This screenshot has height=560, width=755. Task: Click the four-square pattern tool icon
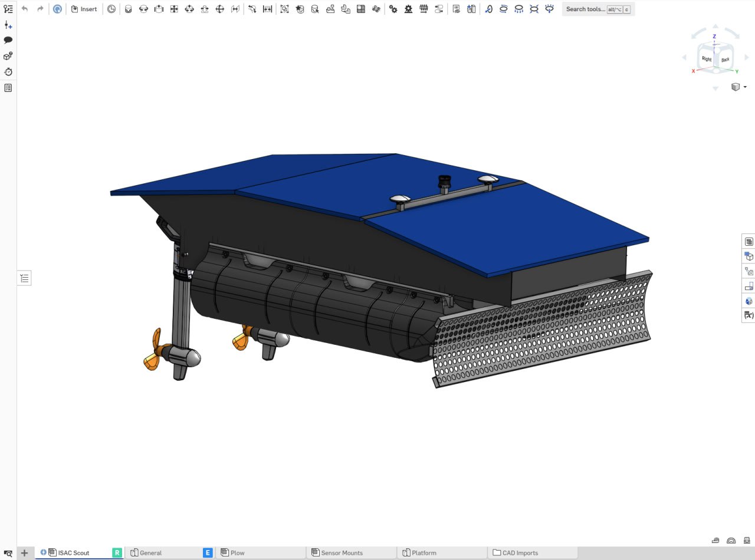coord(361,9)
